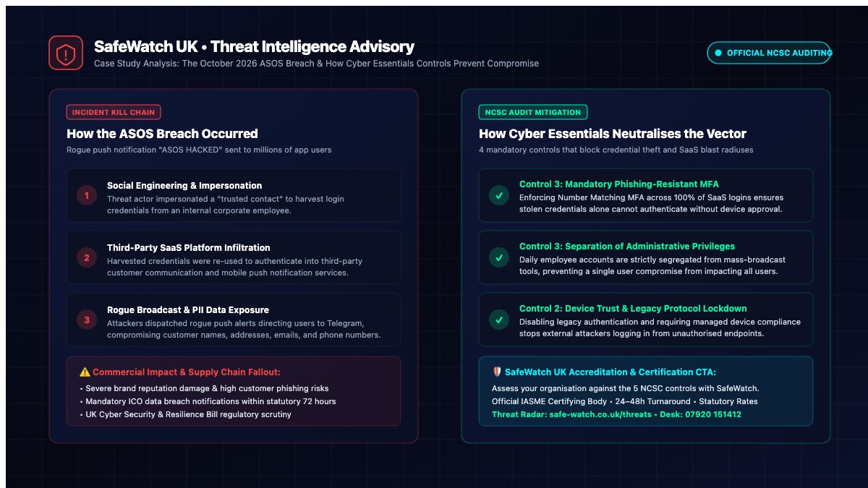Click the INCIDENT KILL CHAIN tag

click(x=114, y=112)
